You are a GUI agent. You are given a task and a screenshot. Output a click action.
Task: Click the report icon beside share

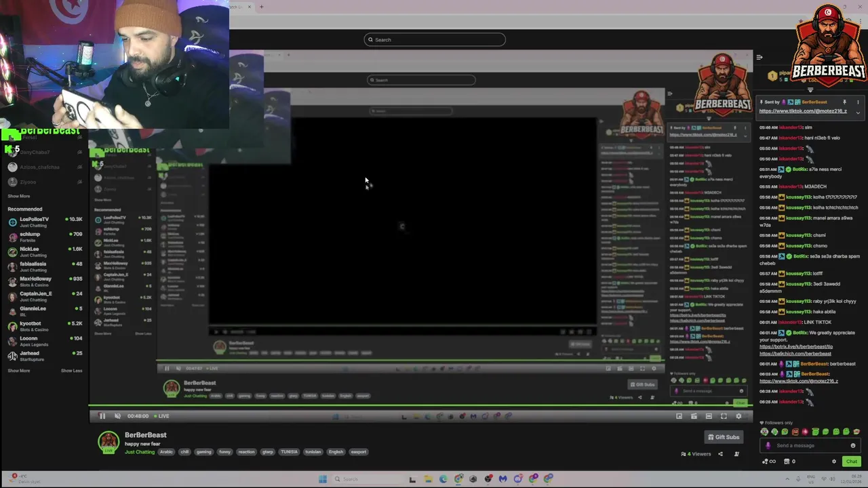pos(736,454)
